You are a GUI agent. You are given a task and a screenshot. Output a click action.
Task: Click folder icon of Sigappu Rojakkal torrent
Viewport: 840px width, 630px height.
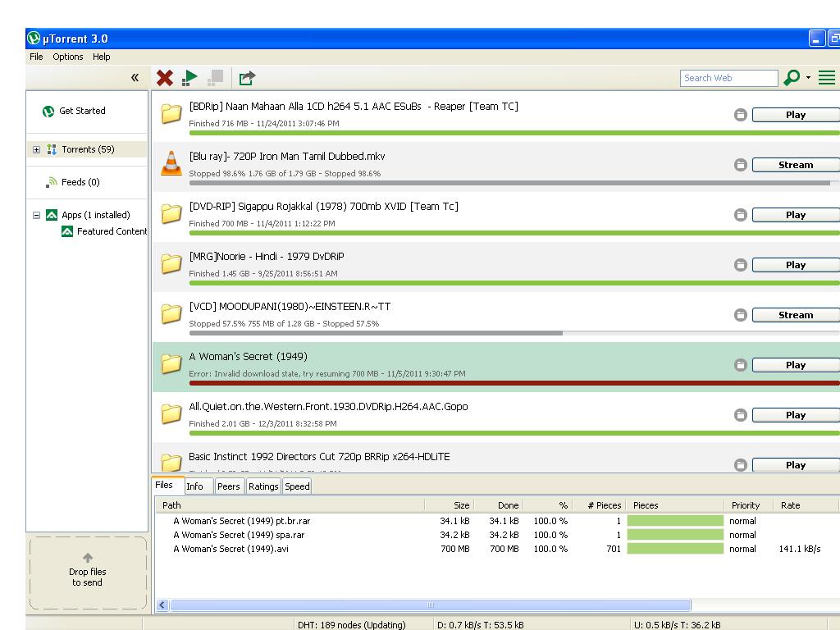[x=171, y=214]
